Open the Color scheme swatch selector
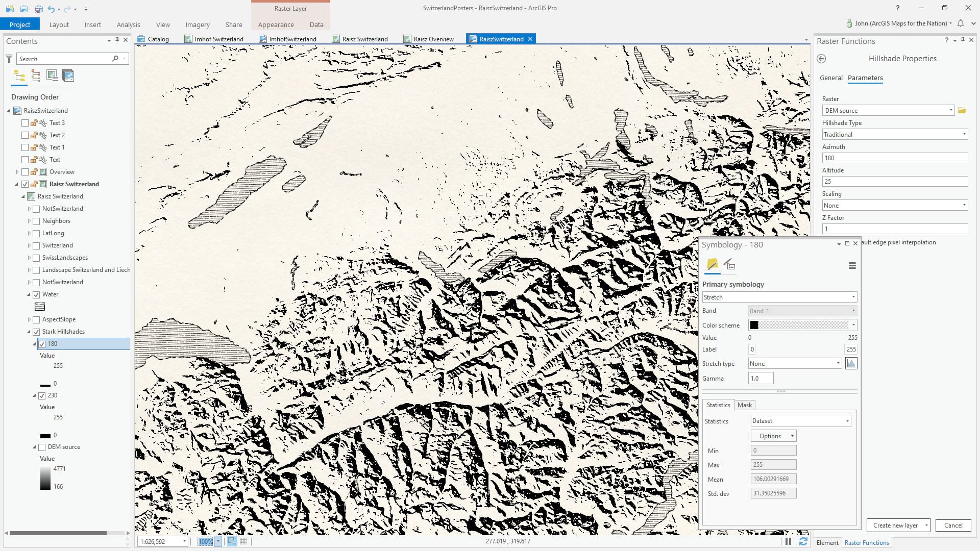980x551 pixels. (802, 325)
